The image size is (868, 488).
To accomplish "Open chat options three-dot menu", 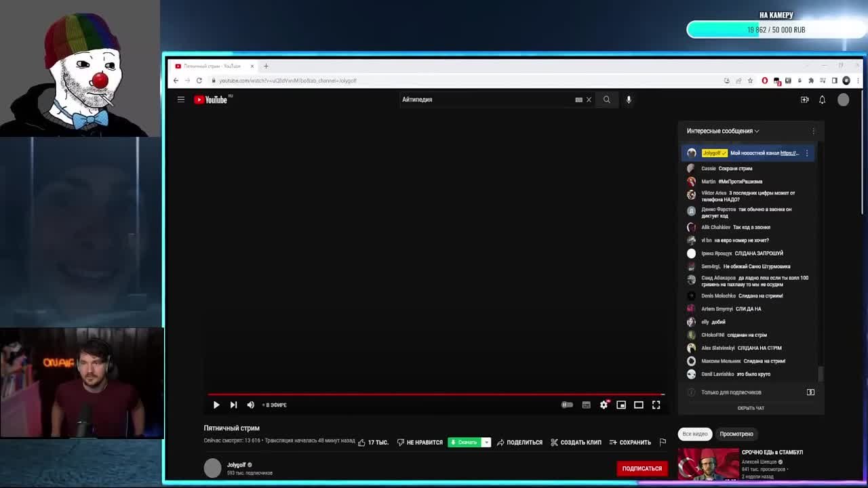I will [x=813, y=131].
